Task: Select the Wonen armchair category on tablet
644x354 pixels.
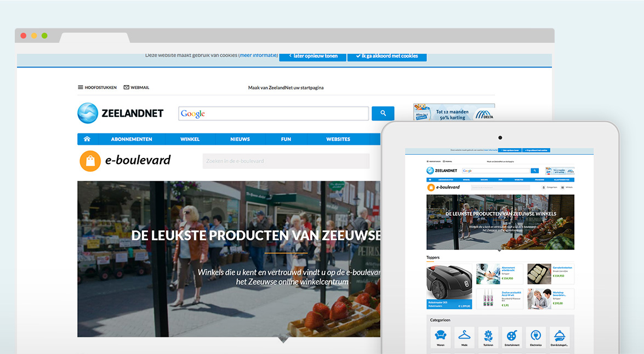Action: tap(441, 337)
